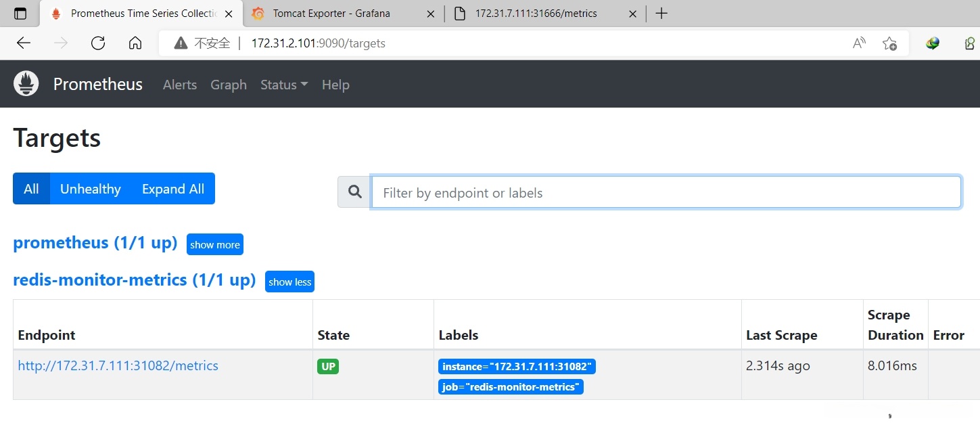Expand prometheus job with show more

215,244
